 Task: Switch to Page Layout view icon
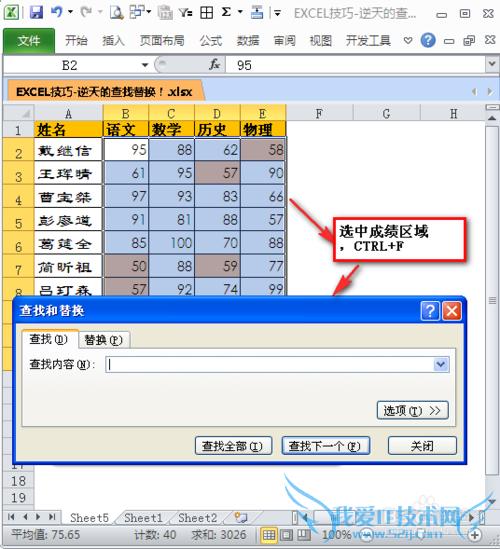pos(286,535)
